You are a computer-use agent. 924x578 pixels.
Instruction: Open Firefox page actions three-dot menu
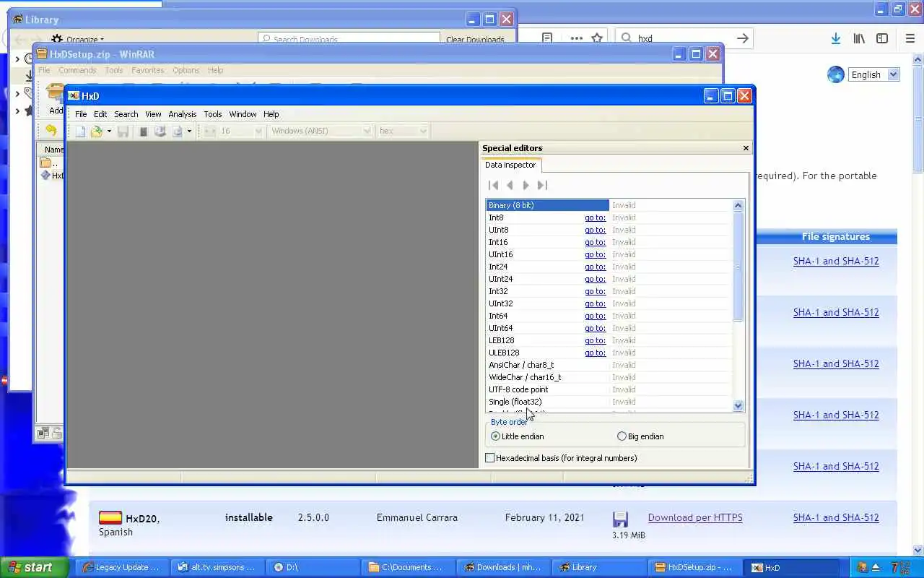point(576,38)
